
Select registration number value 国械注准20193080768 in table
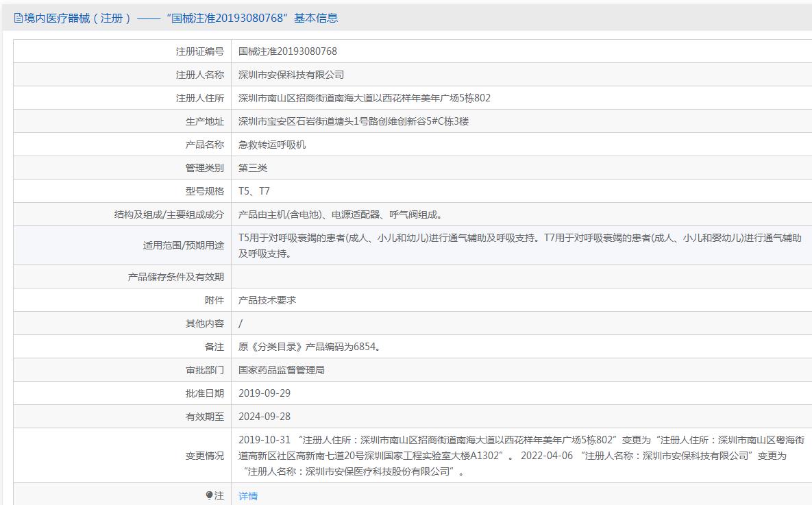(287, 51)
